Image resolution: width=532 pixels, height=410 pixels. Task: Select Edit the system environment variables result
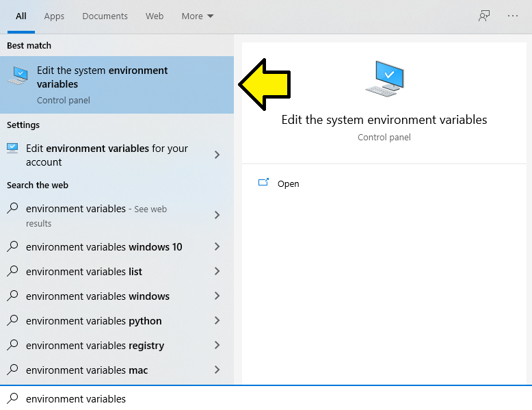pyautogui.click(x=117, y=85)
